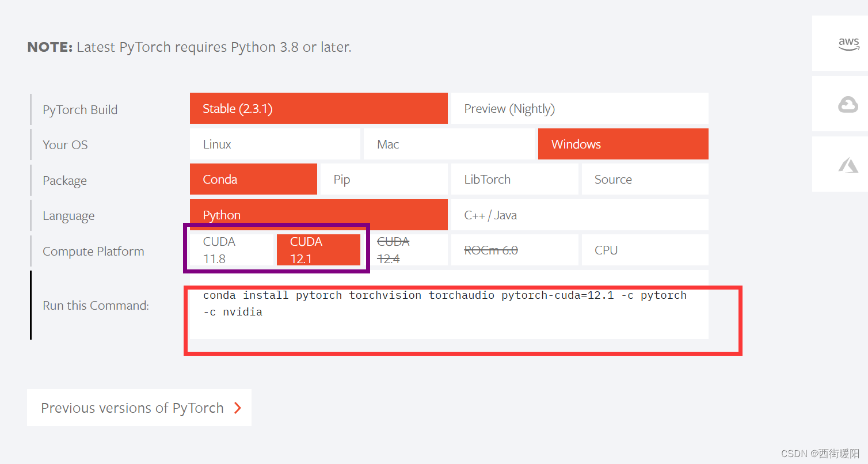Screen dimensions: 868x464
Task: Select LibTorch as the package
Action: 515,179
